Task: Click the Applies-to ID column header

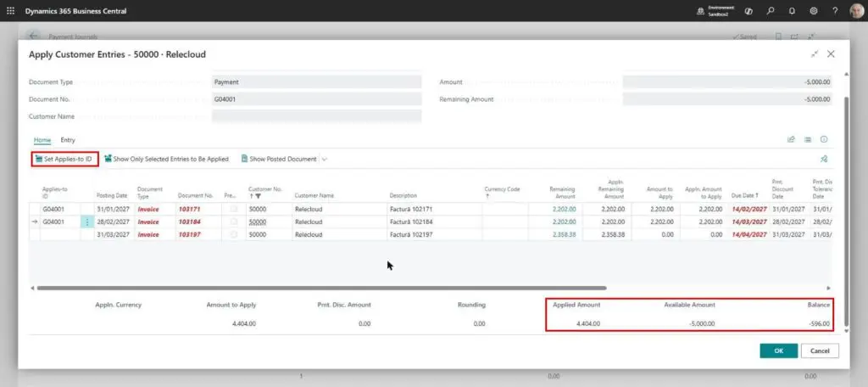Action: [x=55, y=193]
